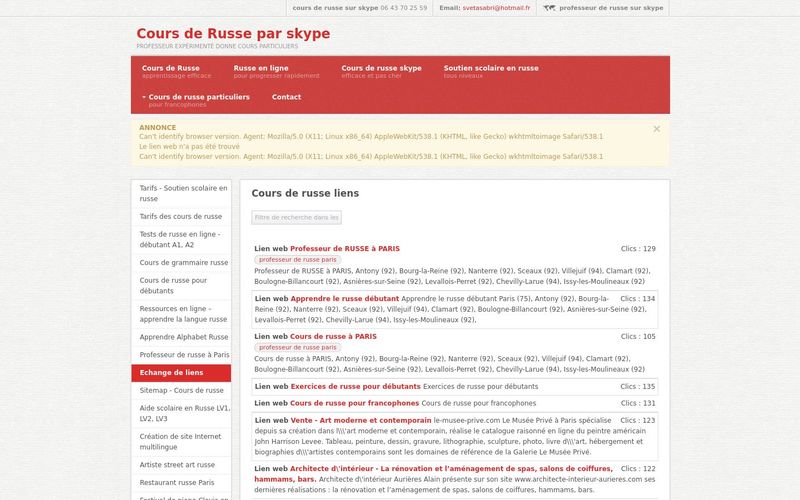Image resolution: width=800 pixels, height=500 pixels.
Task: Expand Cours de russe particuliers menu
Action: 196,101
